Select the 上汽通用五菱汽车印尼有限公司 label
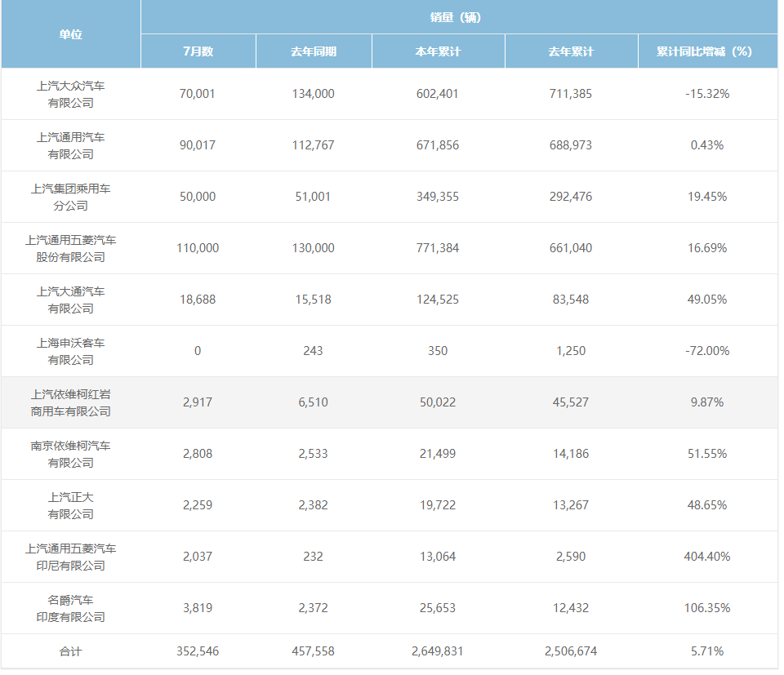 click(x=70, y=557)
